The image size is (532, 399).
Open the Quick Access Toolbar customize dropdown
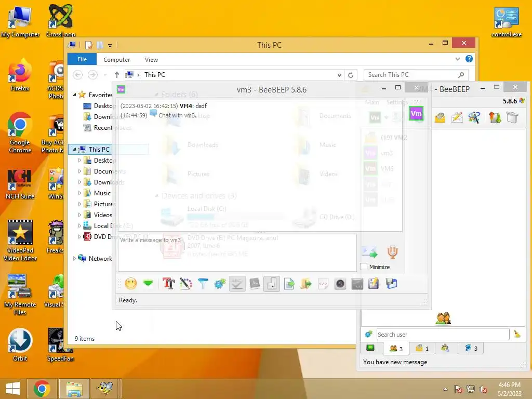coord(110,45)
